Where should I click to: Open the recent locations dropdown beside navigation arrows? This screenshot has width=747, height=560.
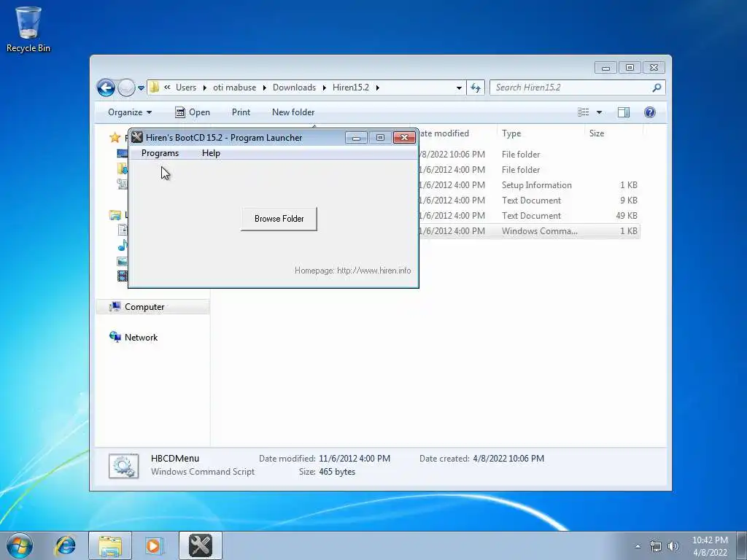(x=141, y=88)
